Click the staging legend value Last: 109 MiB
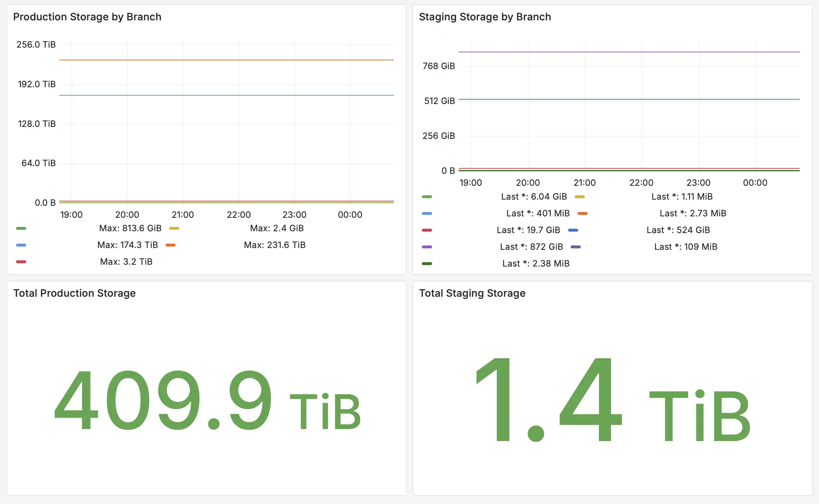Image resolution: width=819 pixels, height=504 pixels. [x=686, y=247]
